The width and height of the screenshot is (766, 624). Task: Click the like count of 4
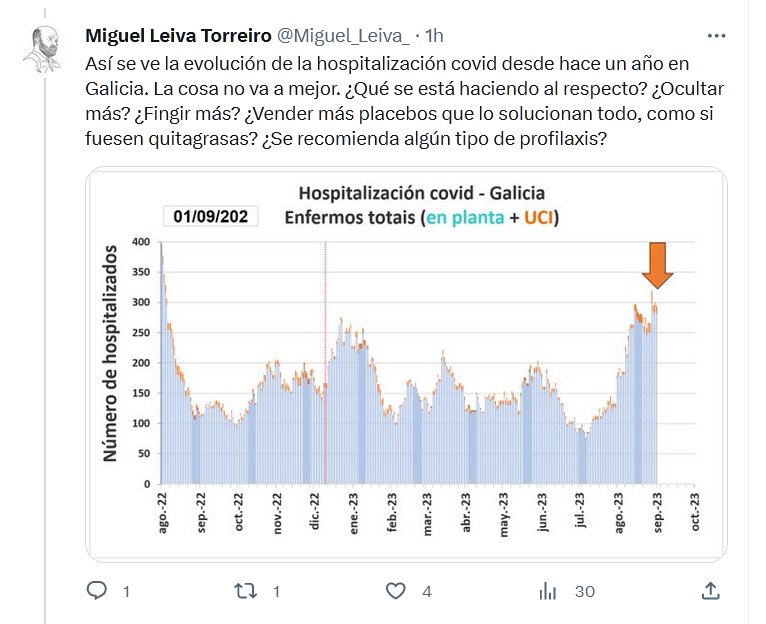[427, 592]
